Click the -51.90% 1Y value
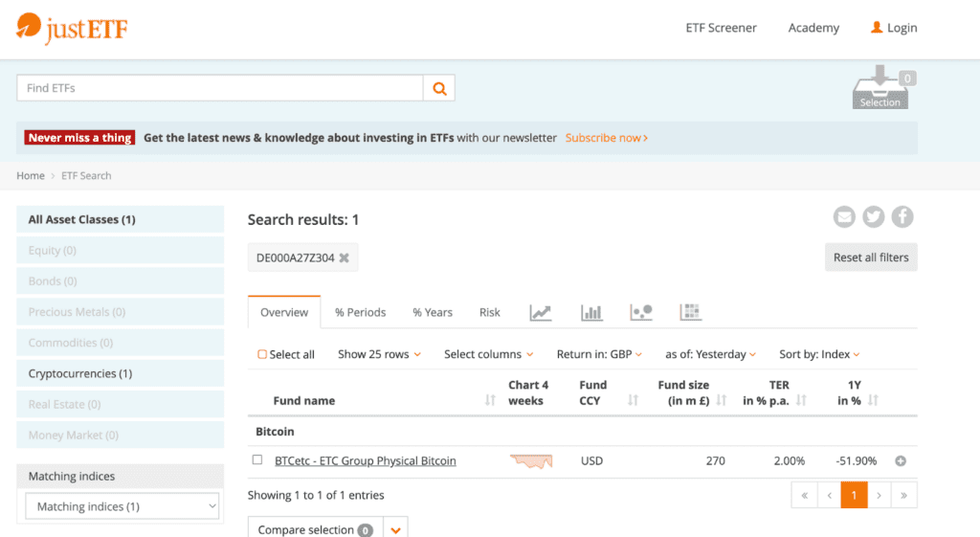Screen dimensions: 980x537 pyautogui.click(x=857, y=460)
